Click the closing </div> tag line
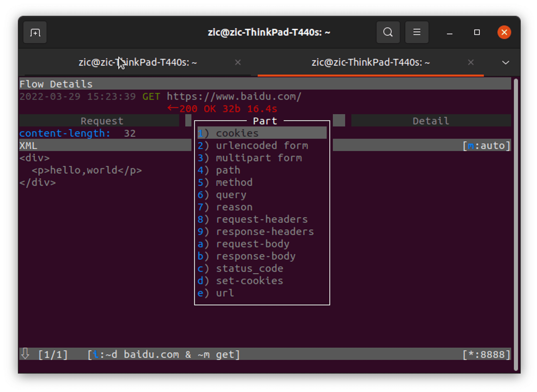Screen dimensions: 537x392 [38, 182]
